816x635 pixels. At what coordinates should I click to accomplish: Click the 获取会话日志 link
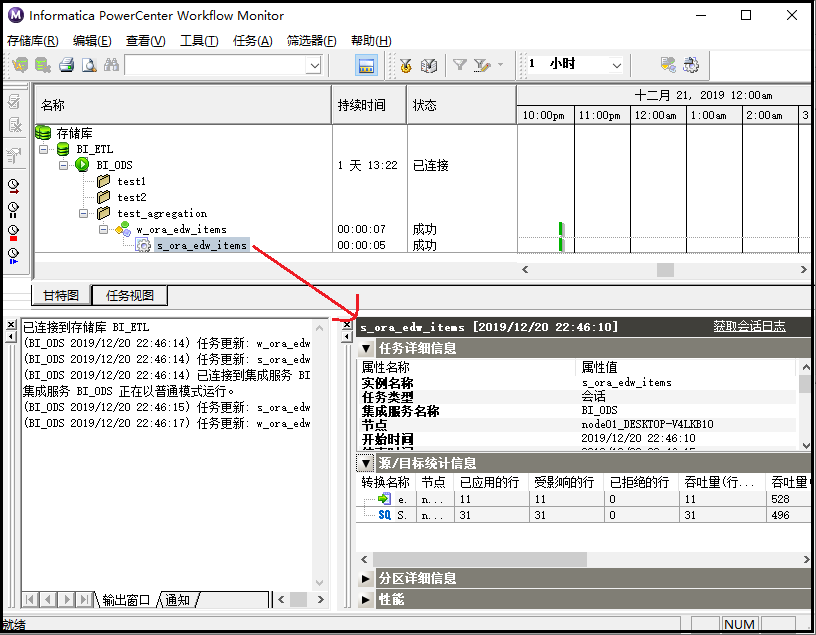click(749, 326)
